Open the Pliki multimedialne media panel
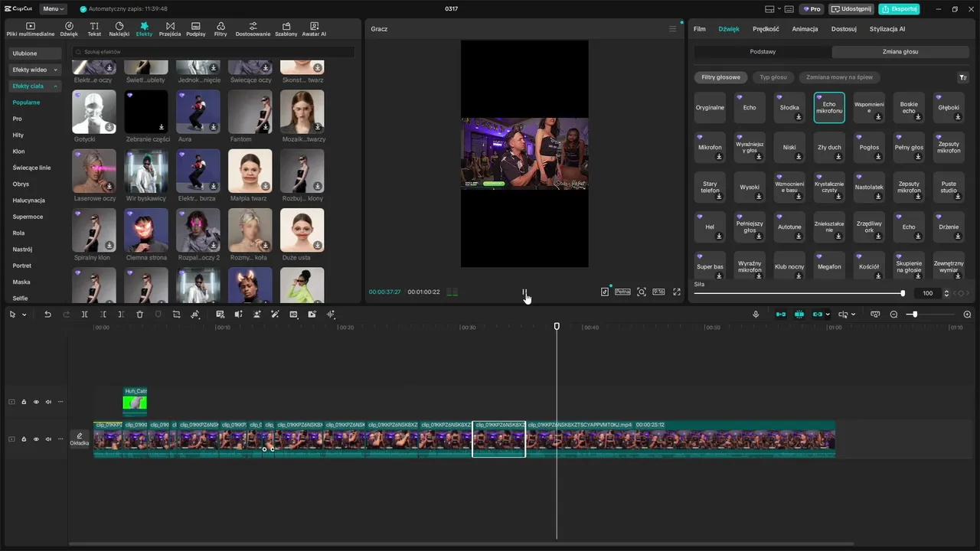Image resolution: width=980 pixels, height=551 pixels. click(31, 29)
